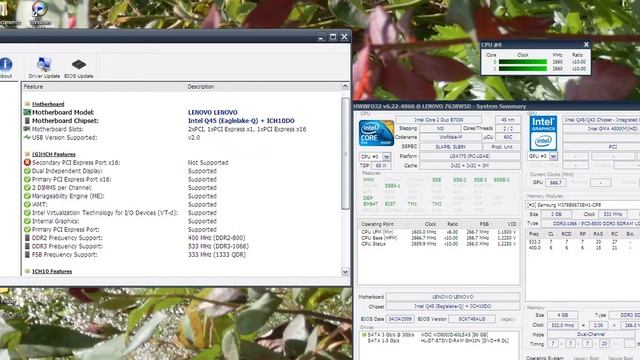This screenshot has height=360, width=640.
Task: Select the Motherboard Model row
Action: tap(182, 112)
